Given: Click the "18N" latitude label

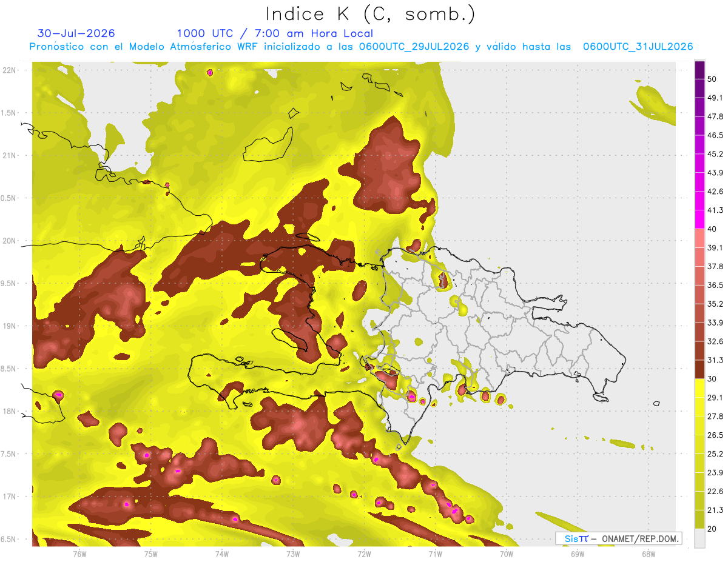Looking at the screenshot, I should 10,412.
